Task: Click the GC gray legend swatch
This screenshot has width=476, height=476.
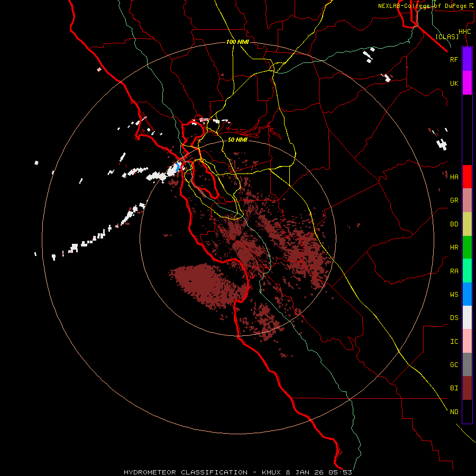Action: click(x=467, y=364)
